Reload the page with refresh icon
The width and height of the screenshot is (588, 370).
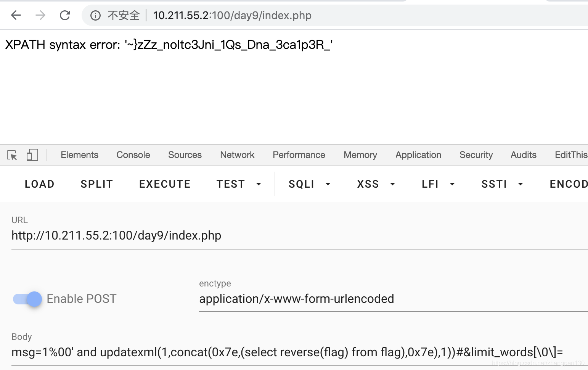tap(65, 15)
